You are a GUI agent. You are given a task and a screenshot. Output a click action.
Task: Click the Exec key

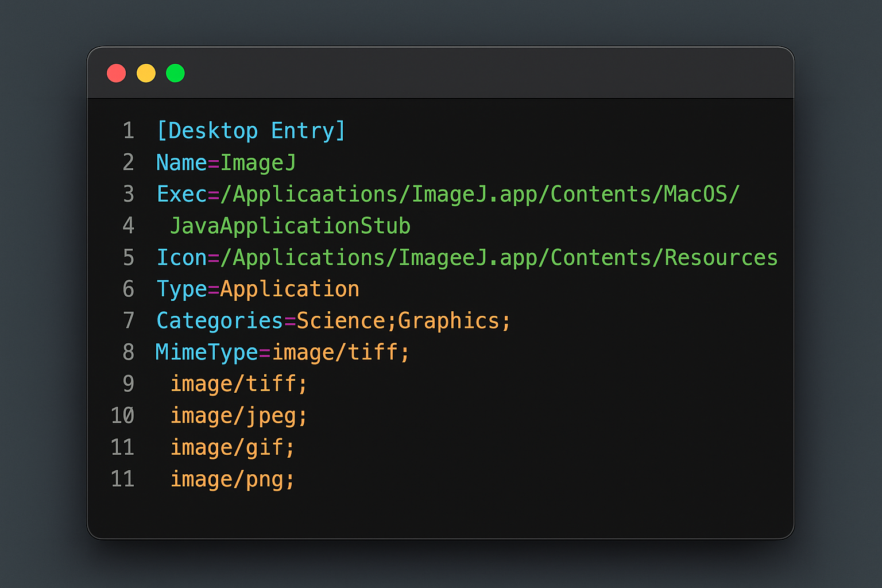[x=181, y=194]
